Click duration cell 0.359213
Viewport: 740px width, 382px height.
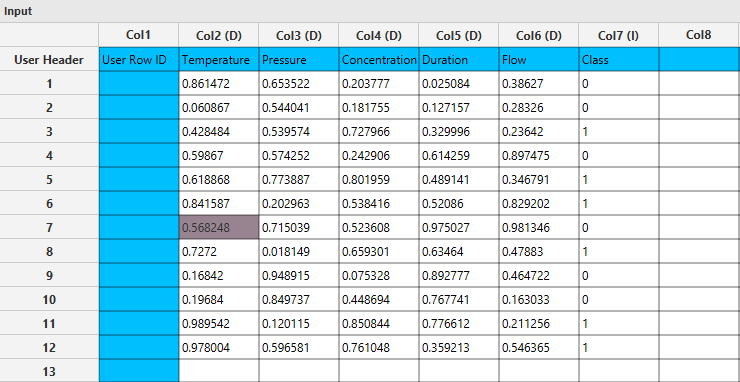[x=459, y=348]
